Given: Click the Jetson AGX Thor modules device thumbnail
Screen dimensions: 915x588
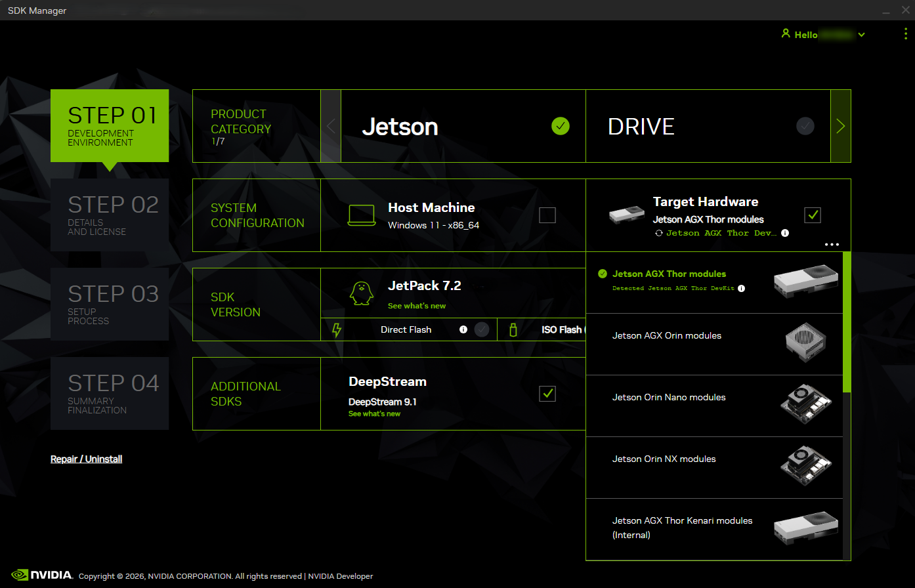Looking at the screenshot, I should click(806, 282).
